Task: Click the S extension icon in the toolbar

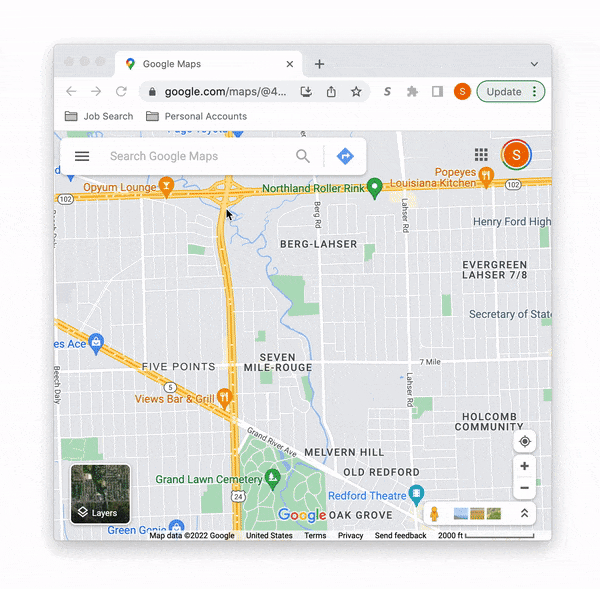Action: click(x=387, y=92)
